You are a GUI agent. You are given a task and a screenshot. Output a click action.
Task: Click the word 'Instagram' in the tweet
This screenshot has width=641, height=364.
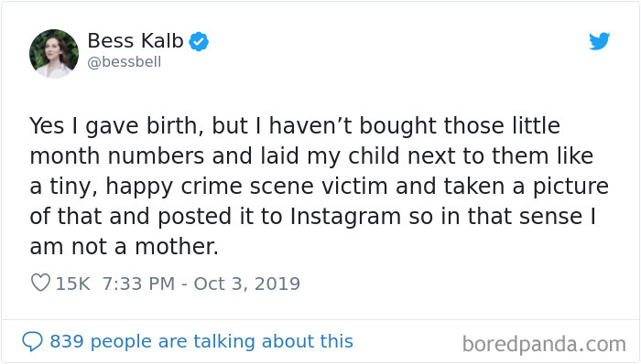click(345, 217)
